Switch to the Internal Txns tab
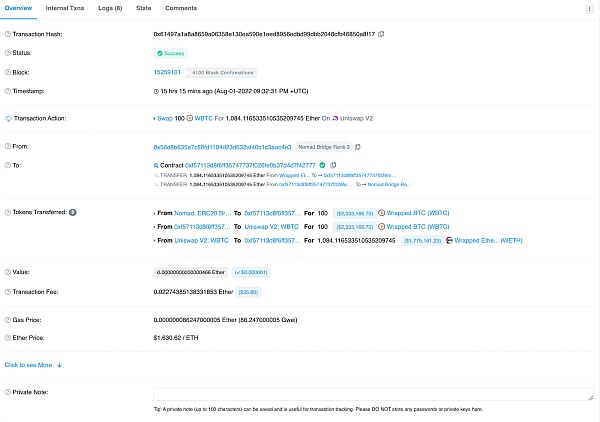600x422 pixels. 65,8
